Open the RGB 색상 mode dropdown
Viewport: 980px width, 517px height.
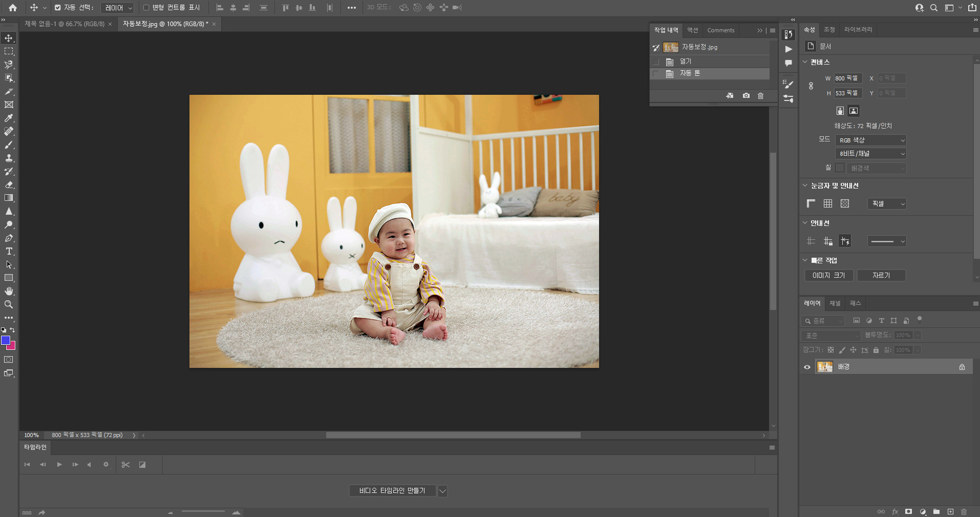[x=871, y=140]
